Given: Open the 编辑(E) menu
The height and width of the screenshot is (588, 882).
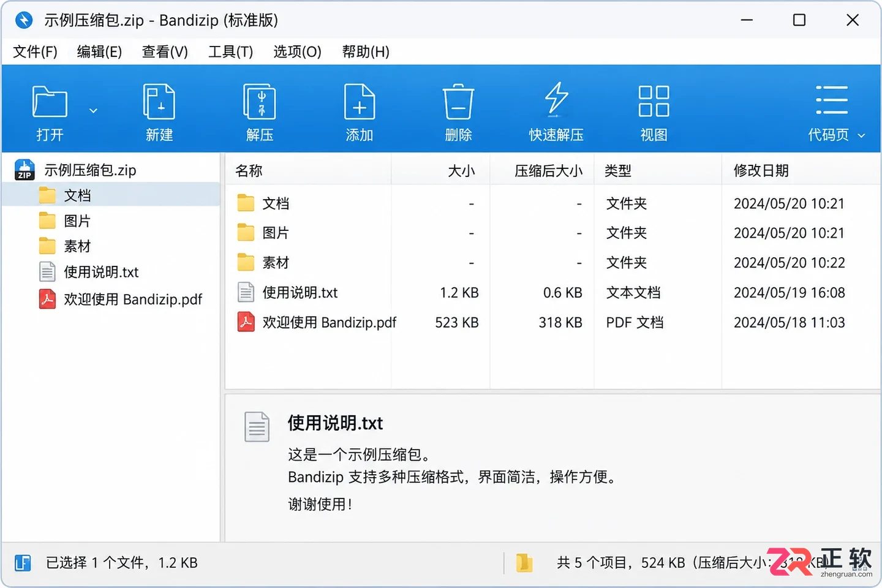Looking at the screenshot, I should [99, 51].
